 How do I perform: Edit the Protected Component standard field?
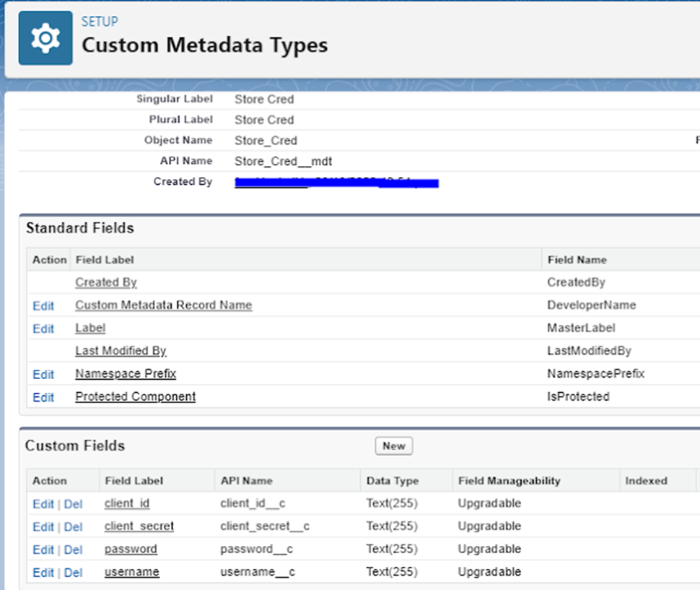[x=43, y=397]
